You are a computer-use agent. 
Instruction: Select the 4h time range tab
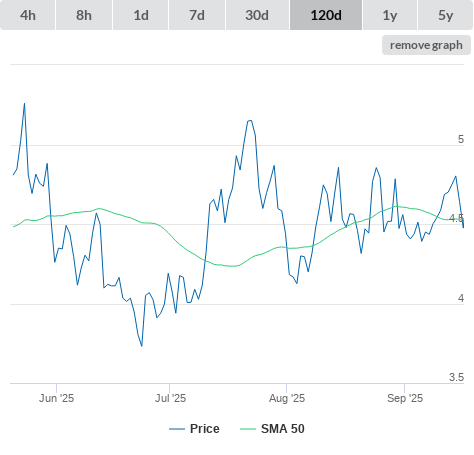pyautogui.click(x=28, y=15)
